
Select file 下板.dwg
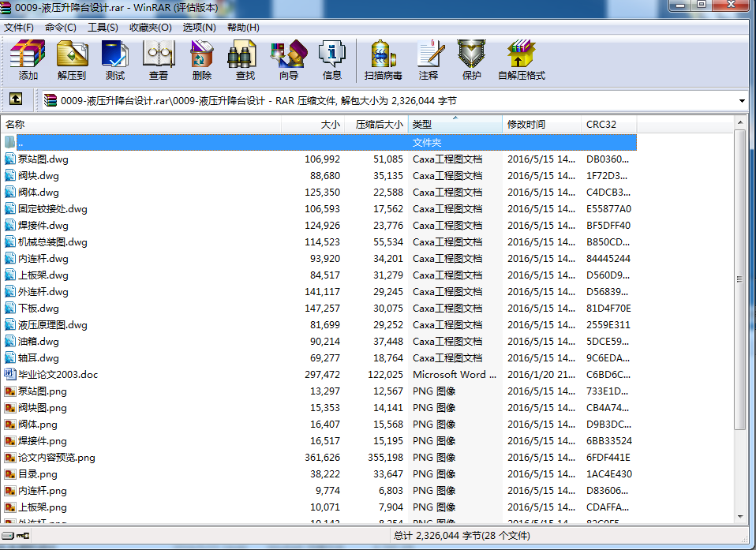(x=39, y=308)
